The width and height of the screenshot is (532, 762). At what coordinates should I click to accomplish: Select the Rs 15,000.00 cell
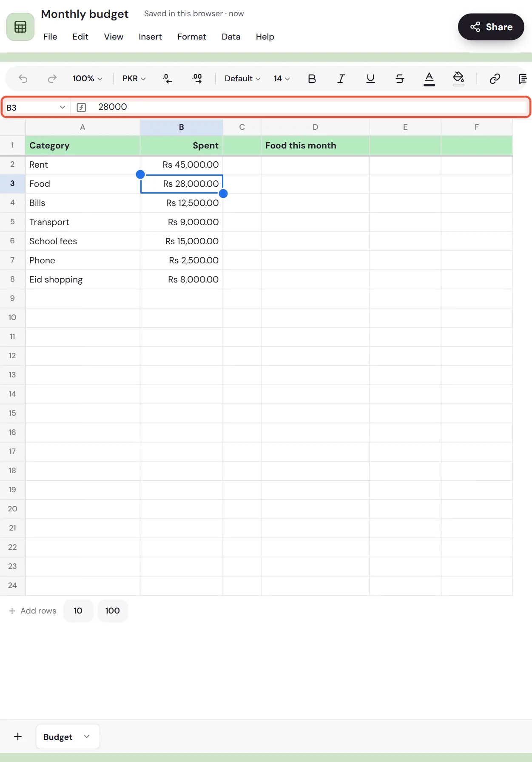click(182, 241)
